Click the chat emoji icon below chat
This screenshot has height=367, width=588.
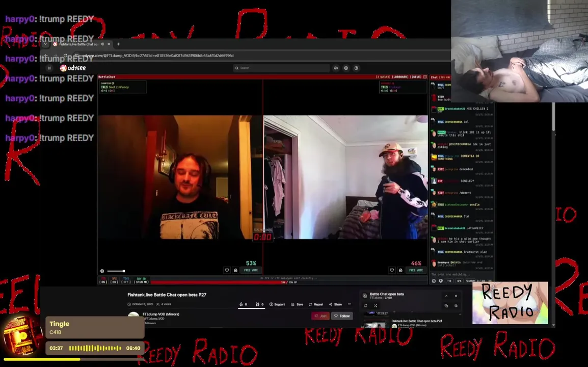[x=434, y=281]
